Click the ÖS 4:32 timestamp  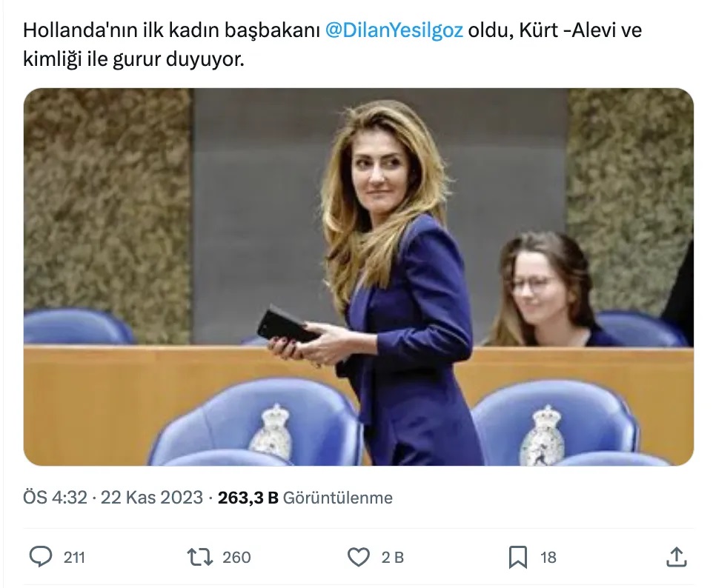[55, 498]
